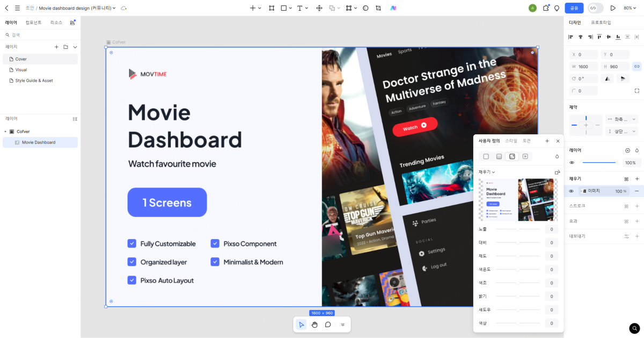Viewport: 644px width, 338px height.
Task: Flip the image horizontally
Action: click(608, 78)
